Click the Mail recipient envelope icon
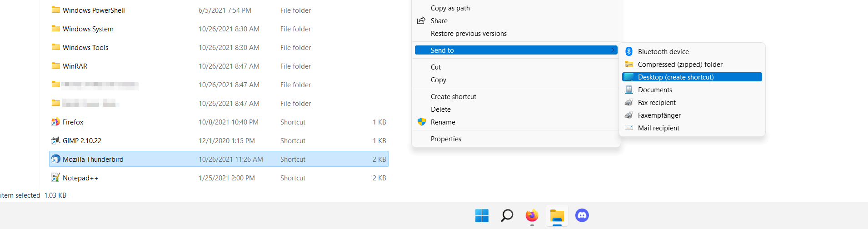This screenshot has width=868, height=229. click(x=629, y=128)
